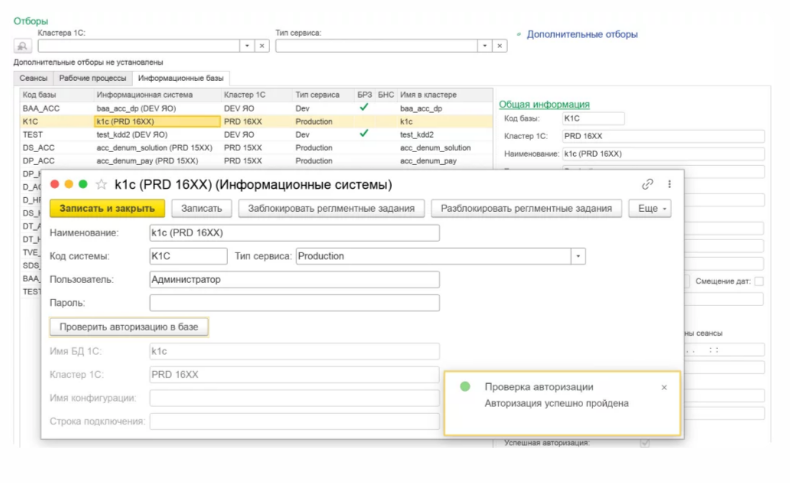Click the favorite star icon in dialog title

click(x=101, y=184)
